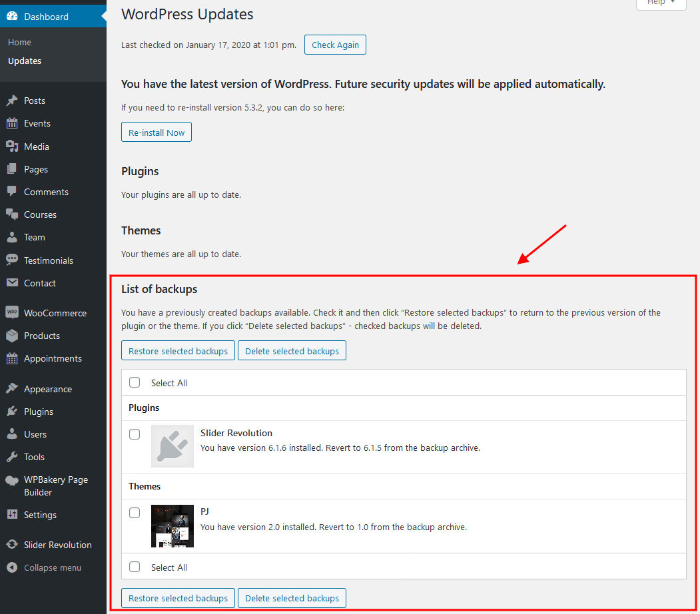Click the Plugins plug icon in sidebar
The height and width of the screenshot is (614, 700).
coord(12,412)
